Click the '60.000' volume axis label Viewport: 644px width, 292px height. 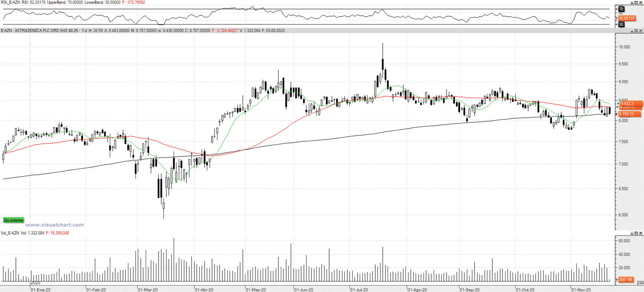click(624, 241)
